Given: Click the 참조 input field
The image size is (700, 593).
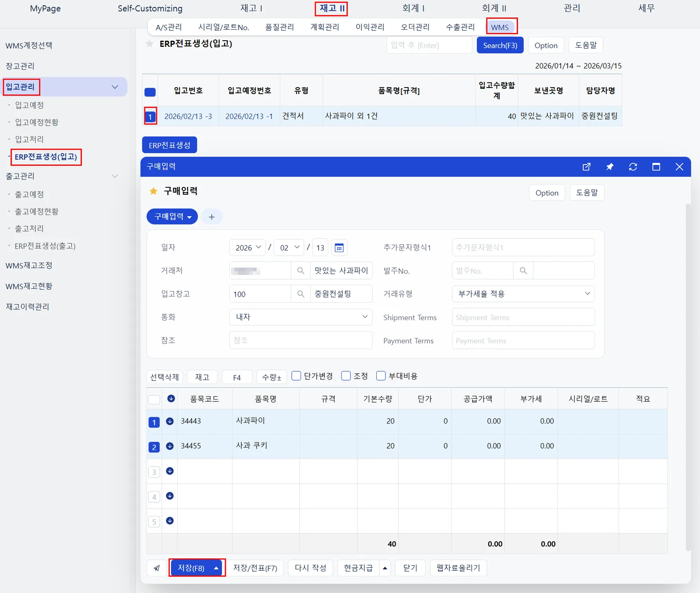Looking at the screenshot, I should tap(301, 340).
